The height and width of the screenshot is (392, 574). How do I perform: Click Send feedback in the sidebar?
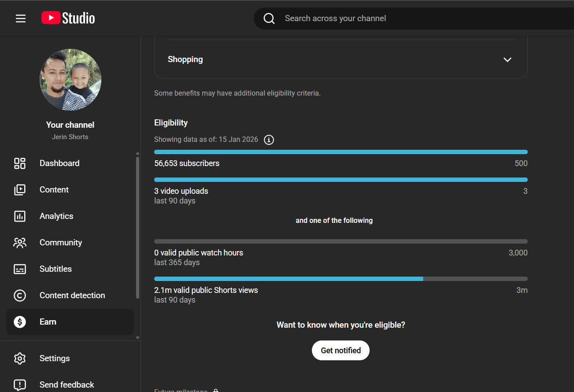click(x=67, y=385)
